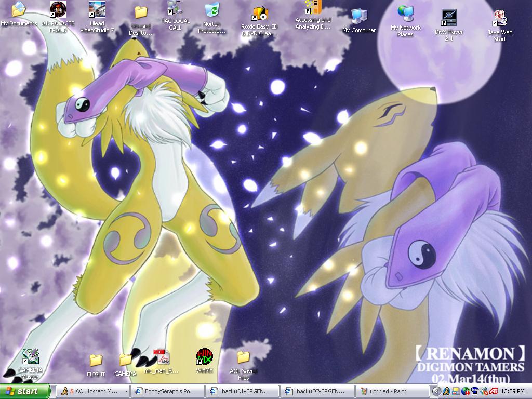Switch to EbonySeraph's Po... browser window

coord(168,392)
